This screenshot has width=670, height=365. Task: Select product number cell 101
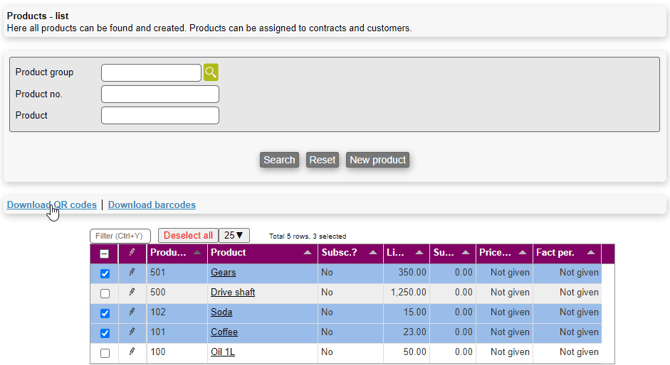tap(177, 332)
